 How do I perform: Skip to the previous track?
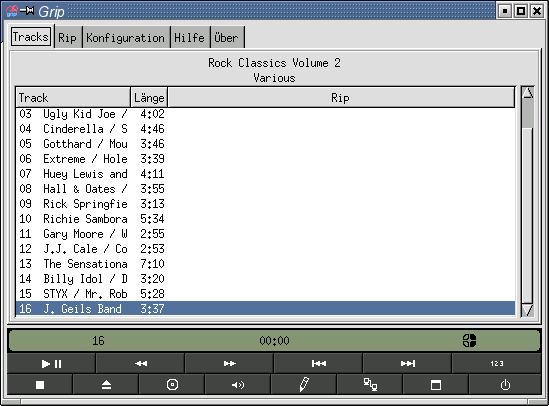click(x=318, y=363)
